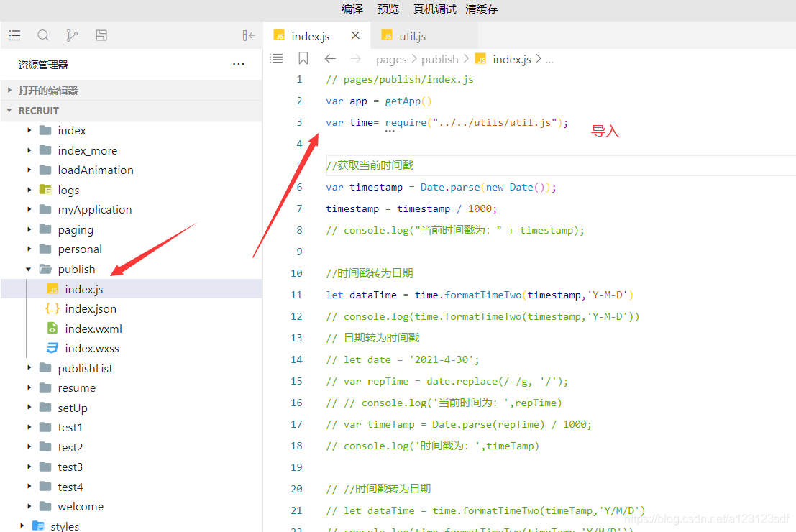The width and height of the screenshot is (796, 532).
Task: Expand the setUp folder
Action: coord(29,408)
